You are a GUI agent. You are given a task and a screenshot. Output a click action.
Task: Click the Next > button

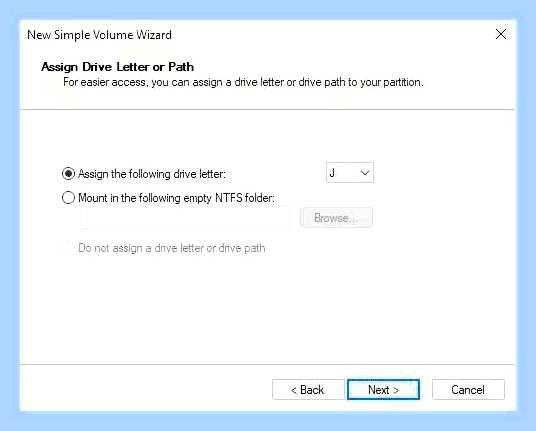pyautogui.click(x=383, y=389)
